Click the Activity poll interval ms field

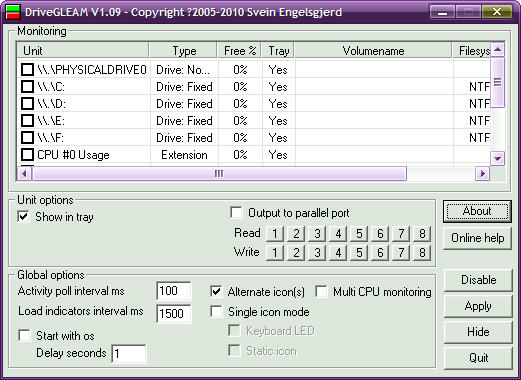(174, 291)
